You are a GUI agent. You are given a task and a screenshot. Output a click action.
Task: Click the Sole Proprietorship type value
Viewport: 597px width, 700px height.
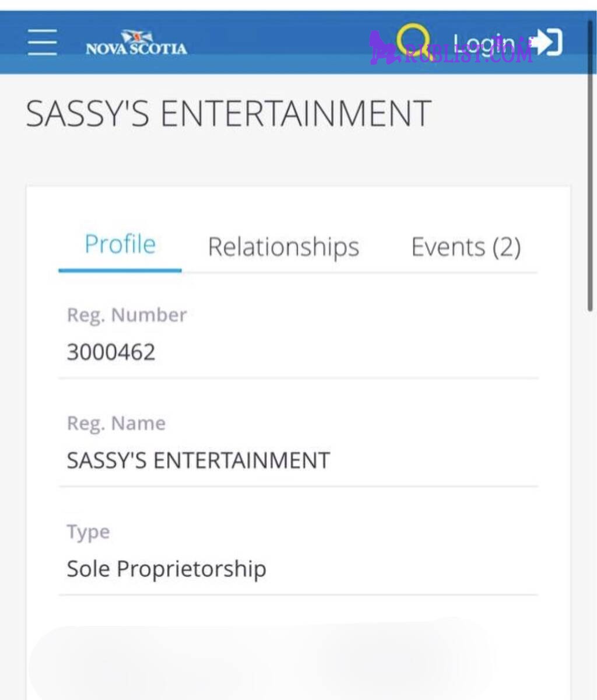[166, 569]
